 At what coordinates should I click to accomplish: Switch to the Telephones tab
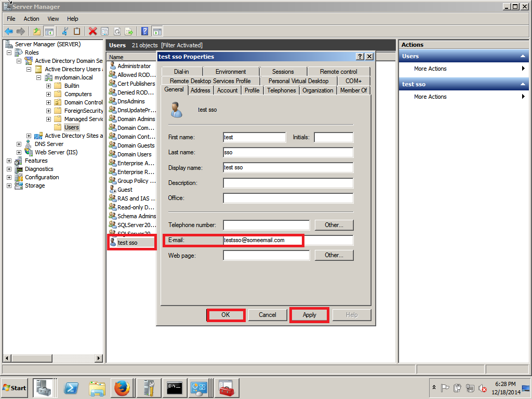coord(281,90)
